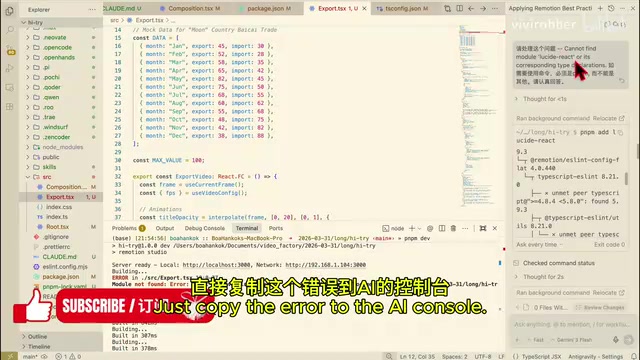
Task: Open localhost:3000 link in terminal
Action: (216, 265)
